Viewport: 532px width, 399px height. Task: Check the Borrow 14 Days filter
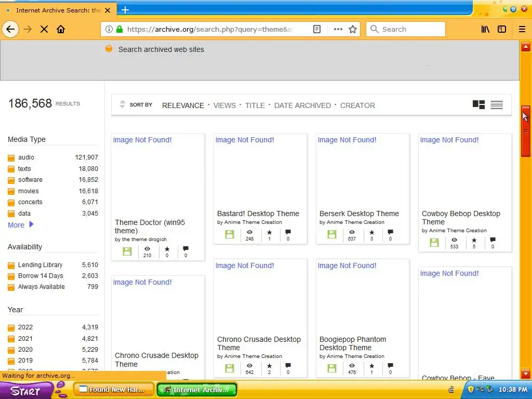11,276
